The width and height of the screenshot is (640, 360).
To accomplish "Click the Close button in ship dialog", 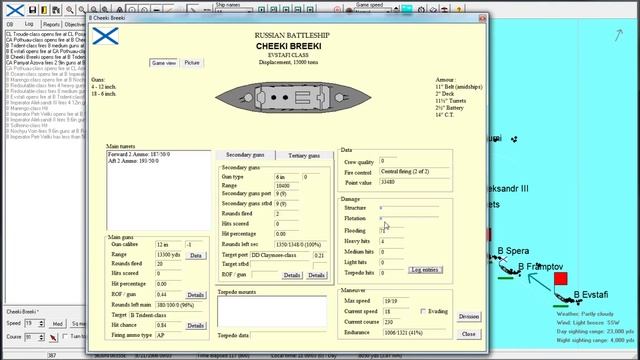I will point(469,334).
